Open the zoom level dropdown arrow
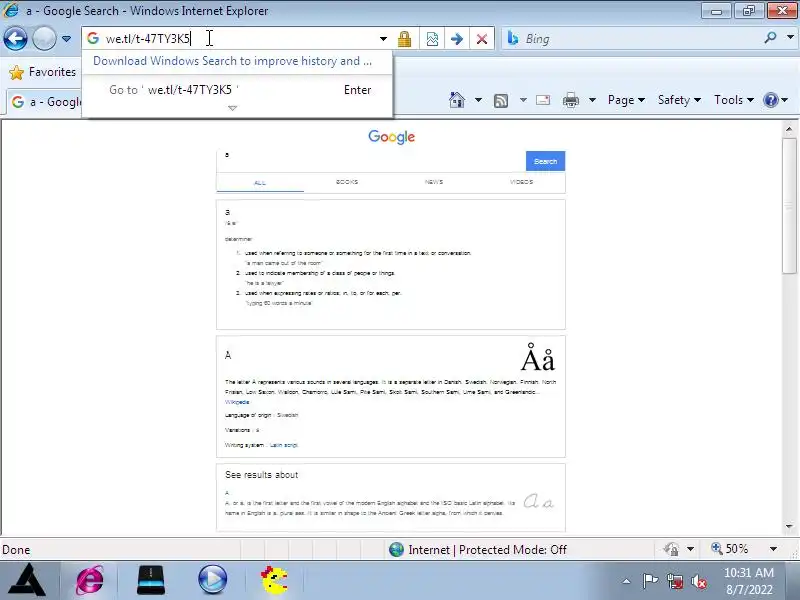This screenshot has height=600, width=800. click(773, 549)
